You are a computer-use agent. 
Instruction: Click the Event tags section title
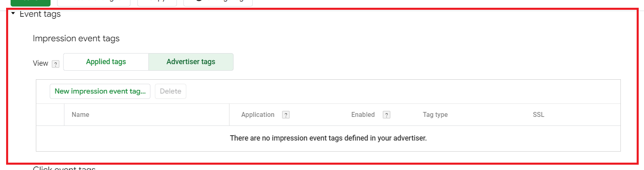point(40,14)
